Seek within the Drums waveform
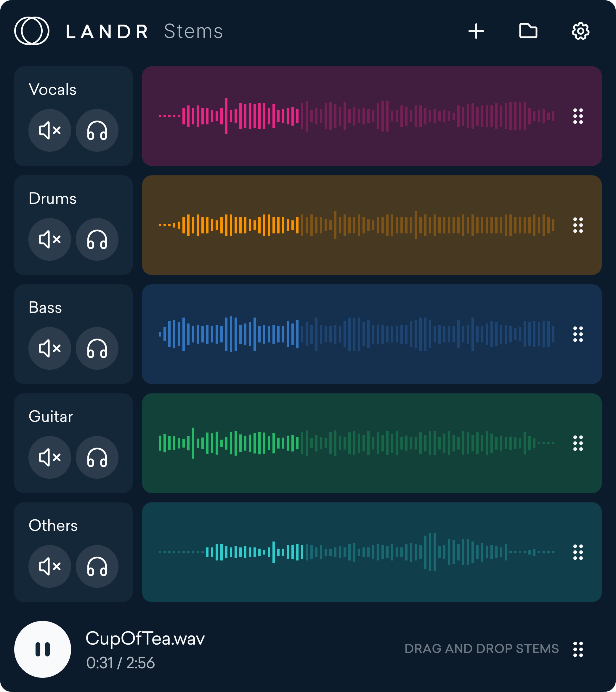The height and width of the screenshot is (692, 616). (356, 225)
